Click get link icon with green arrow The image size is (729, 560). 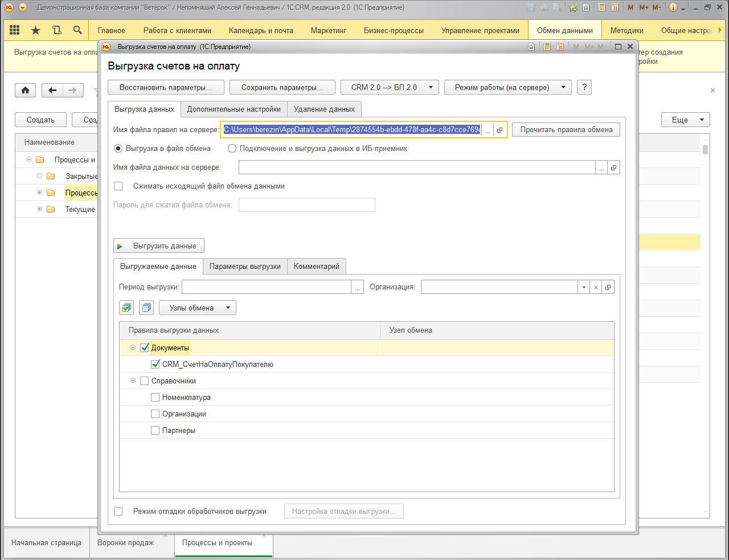click(573, 7)
